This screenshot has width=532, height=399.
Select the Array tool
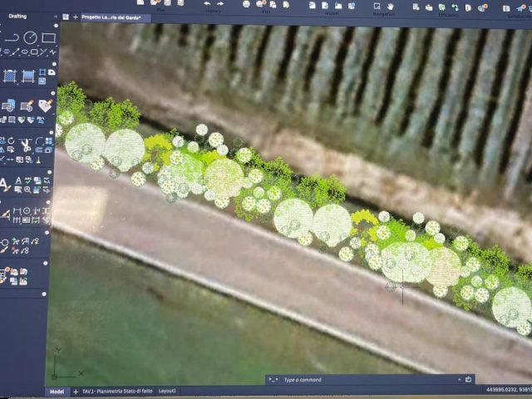49,140
